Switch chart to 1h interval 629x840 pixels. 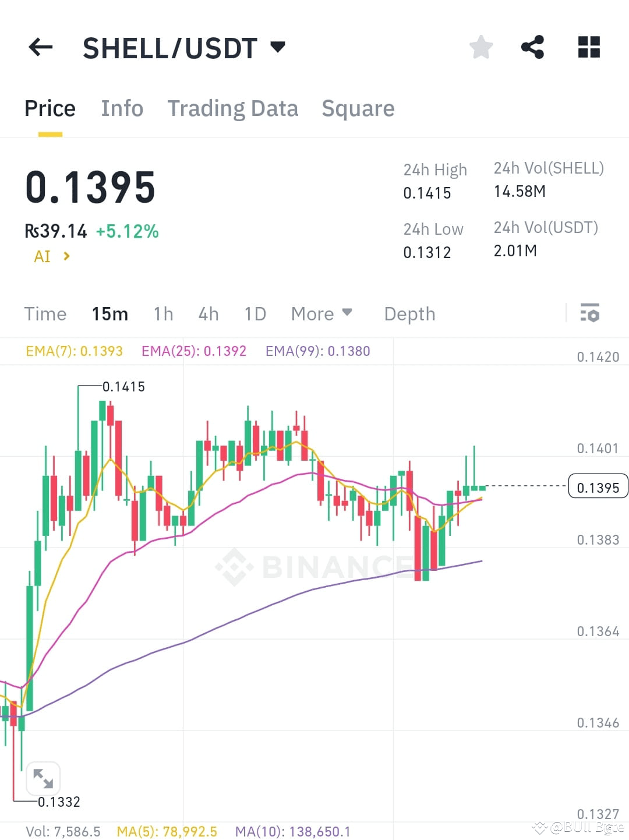tap(163, 313)
